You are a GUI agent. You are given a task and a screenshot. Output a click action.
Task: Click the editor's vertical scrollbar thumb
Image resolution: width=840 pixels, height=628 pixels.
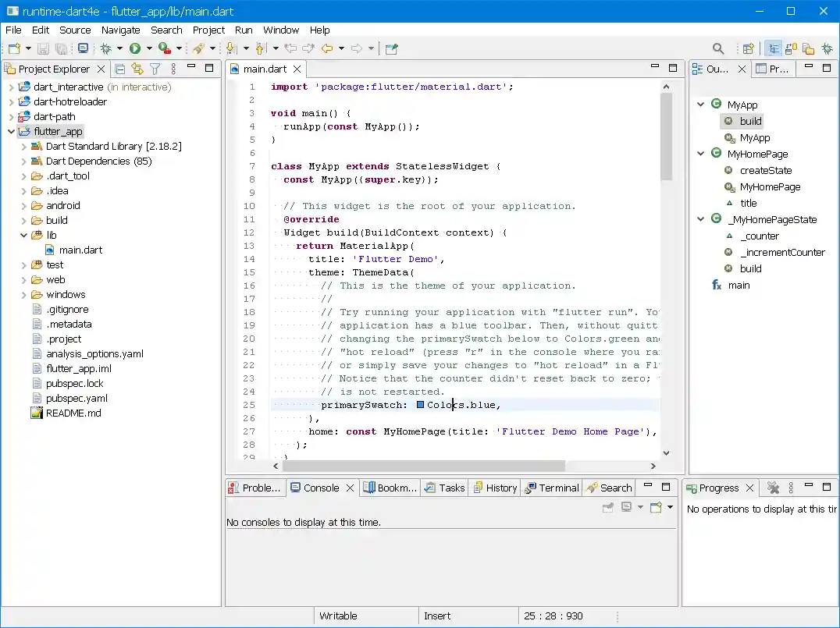pyautogui.click(x=666, y=137)
